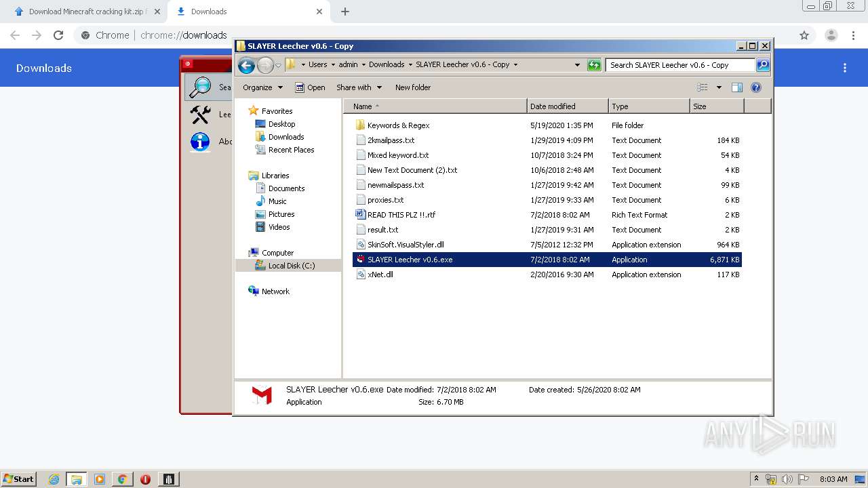Open the Explorer help question mark icon
This screenshot has width=868, height=488.
(756, 87)
